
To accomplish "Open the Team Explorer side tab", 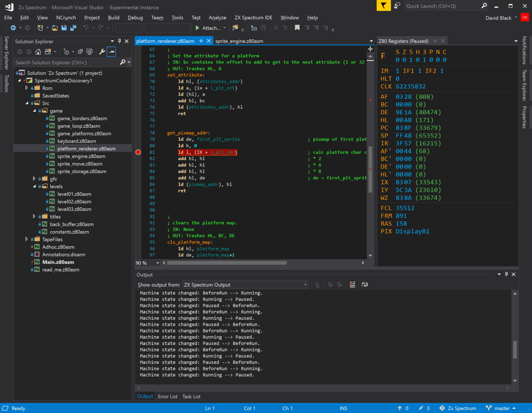I will click(x=524, y=85).
